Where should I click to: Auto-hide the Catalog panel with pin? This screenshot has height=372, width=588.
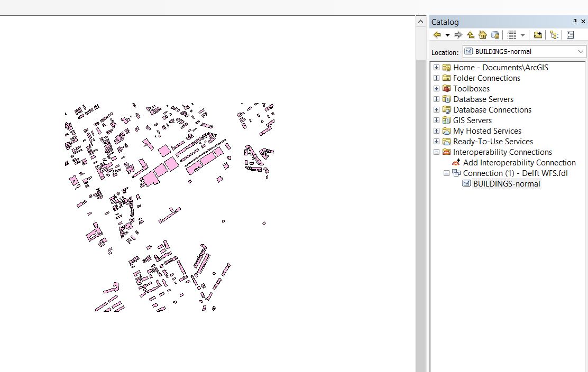(575, 22)
